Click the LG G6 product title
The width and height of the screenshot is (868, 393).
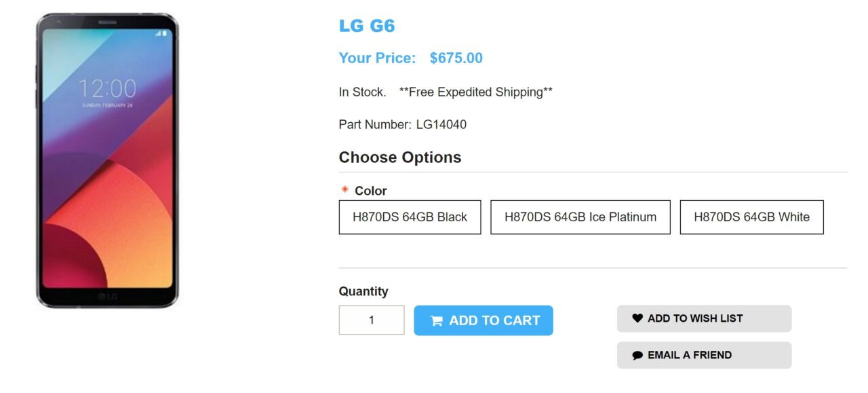click(x=367, y=26)
